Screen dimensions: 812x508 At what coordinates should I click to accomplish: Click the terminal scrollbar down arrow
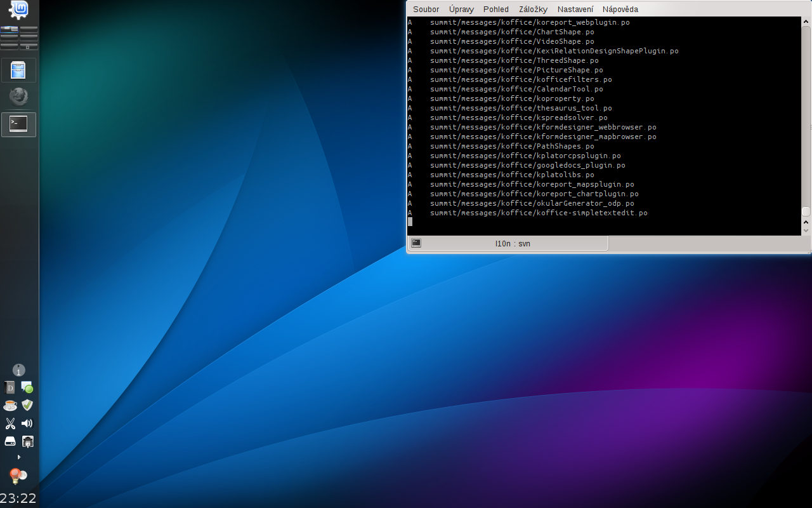click(806, 231)
